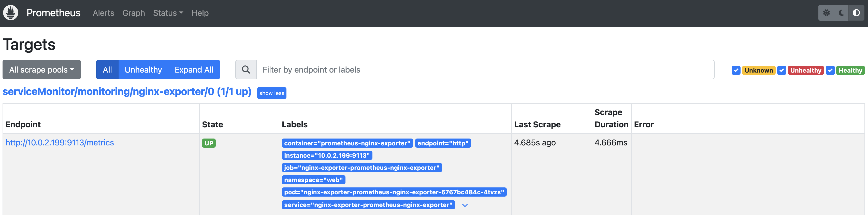
Task: Toggle the Unknown state checkbox
Action: coord(736,70)
